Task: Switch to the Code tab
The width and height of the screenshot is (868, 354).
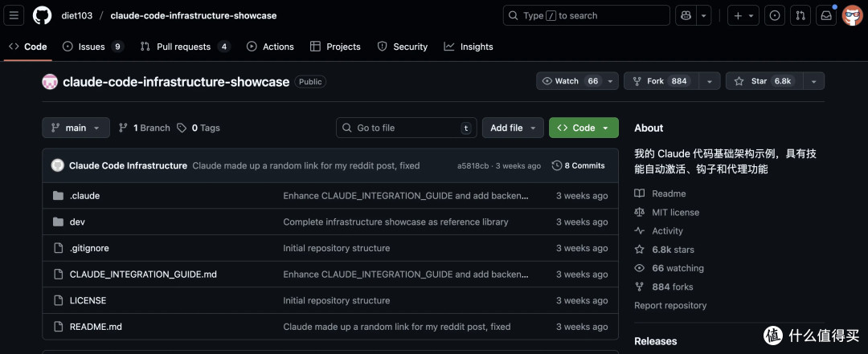Action: click(27, 47)
